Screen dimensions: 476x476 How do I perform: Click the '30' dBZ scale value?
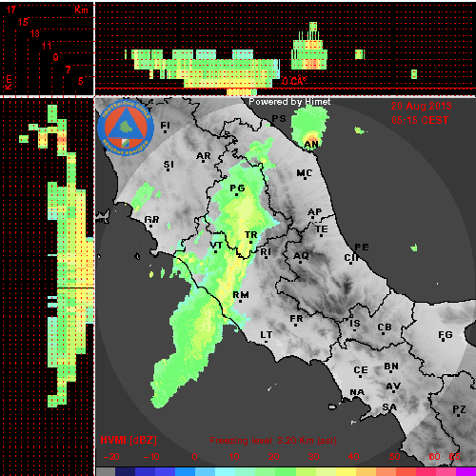(313, 457)
